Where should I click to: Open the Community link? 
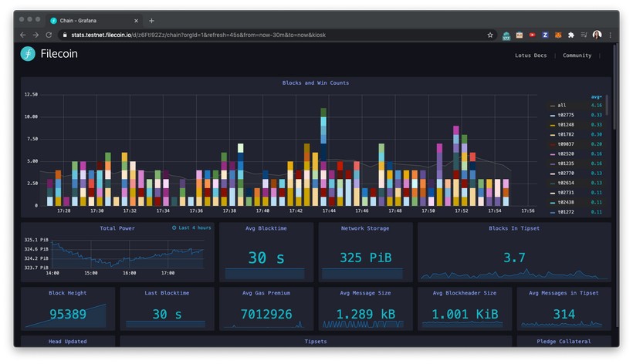577,56
